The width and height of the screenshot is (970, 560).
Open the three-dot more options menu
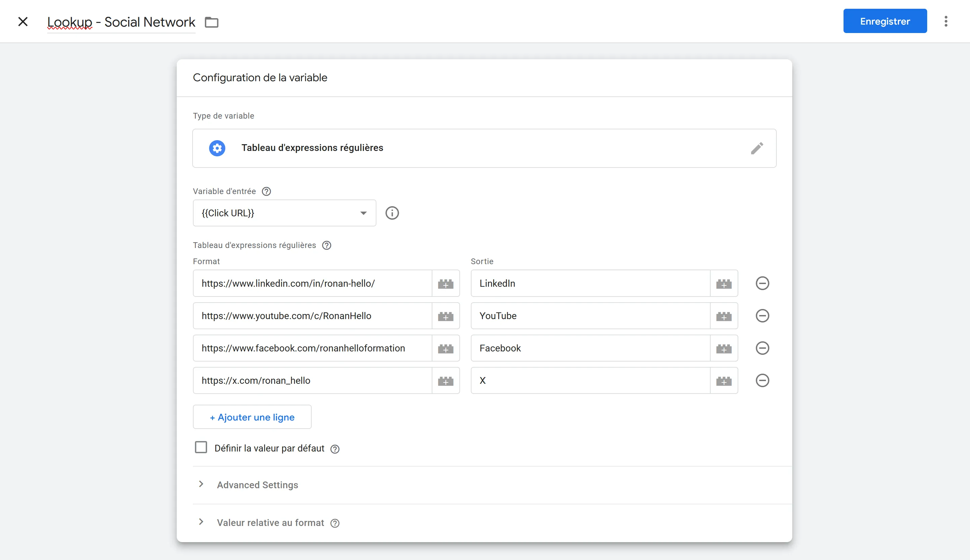click(x=945, y=21)
